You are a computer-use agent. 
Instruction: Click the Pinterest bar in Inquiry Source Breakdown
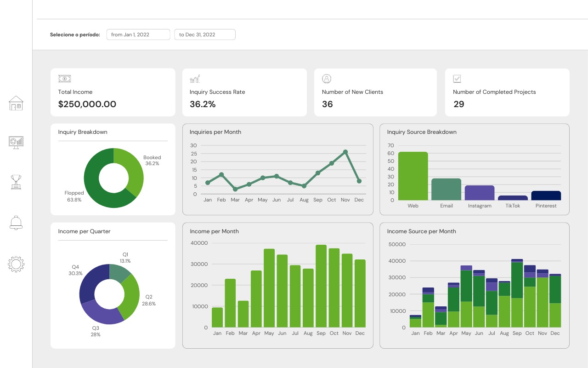[x=546, y=195]
